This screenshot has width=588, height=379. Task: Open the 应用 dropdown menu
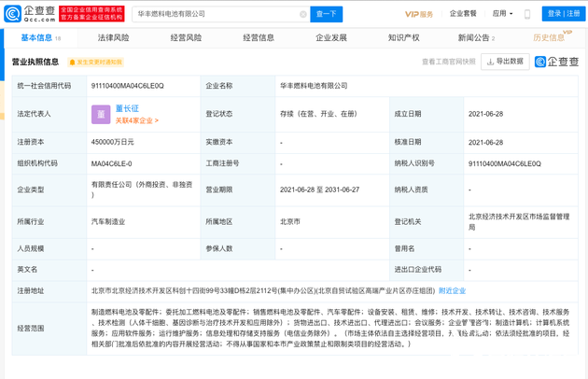502,13
